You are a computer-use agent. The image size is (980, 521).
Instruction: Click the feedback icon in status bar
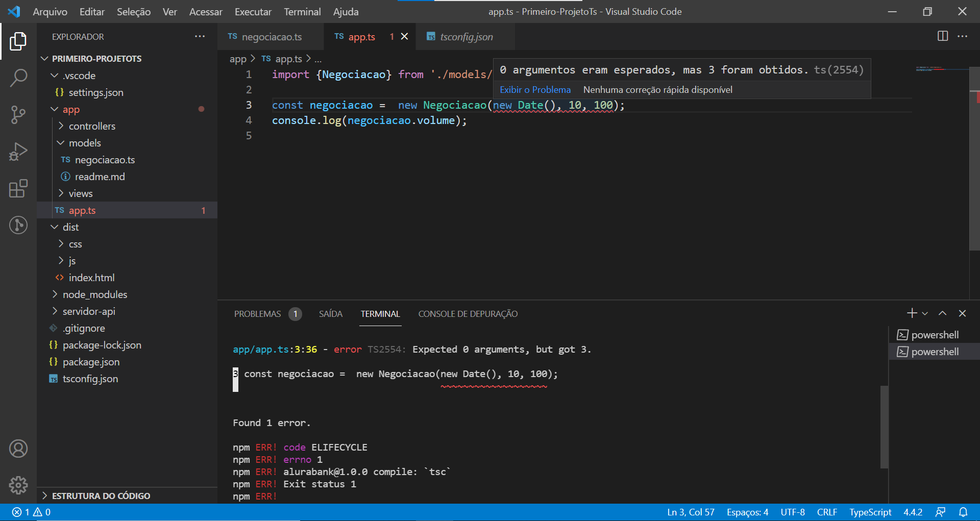(x=940, y=512)
